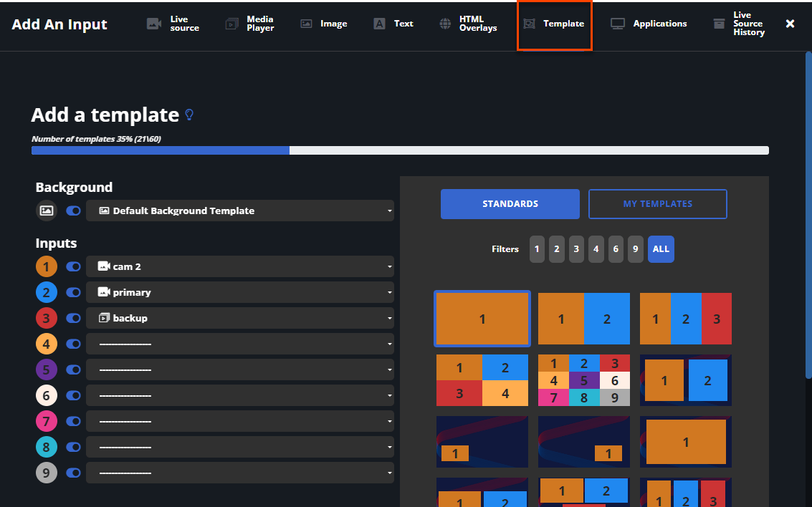Switch to the Image input tab
This screenshot has width=812, height=507.
pyautogui.click(x=324, y=24)
